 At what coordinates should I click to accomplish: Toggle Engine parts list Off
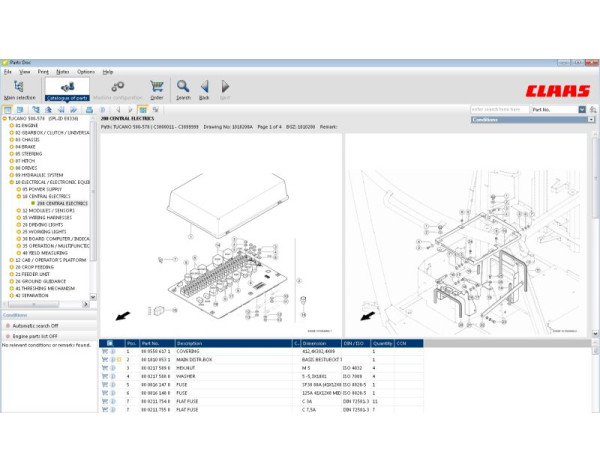pyautogui.click(x=36, y=337)
